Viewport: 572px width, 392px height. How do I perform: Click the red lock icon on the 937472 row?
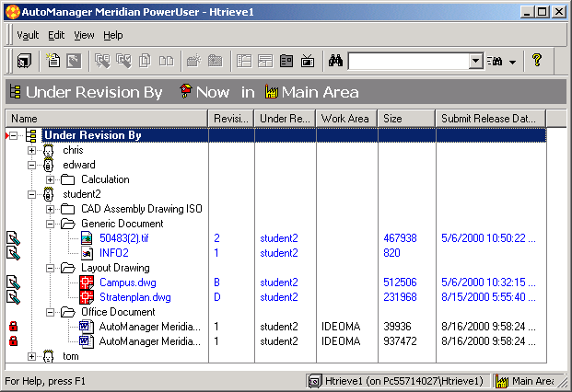click(x=13, y=341)
